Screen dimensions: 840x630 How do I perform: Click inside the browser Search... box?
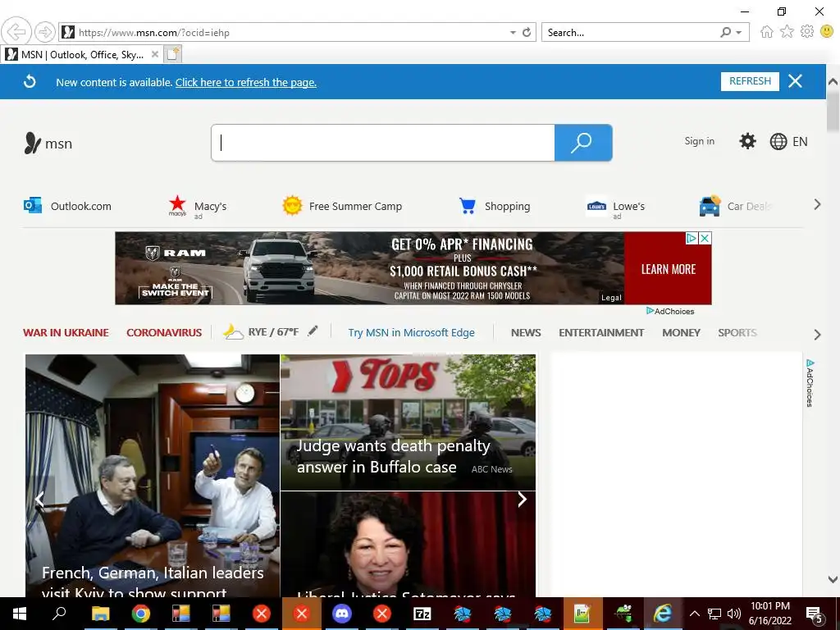click(629, 33)
